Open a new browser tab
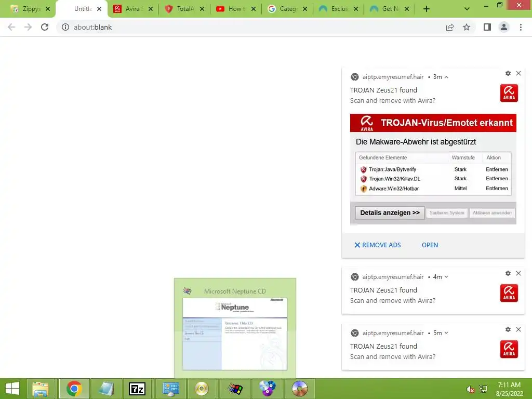The width and height of the screenshot is (532, 399). pyautogui.click(x=427, y=9)
